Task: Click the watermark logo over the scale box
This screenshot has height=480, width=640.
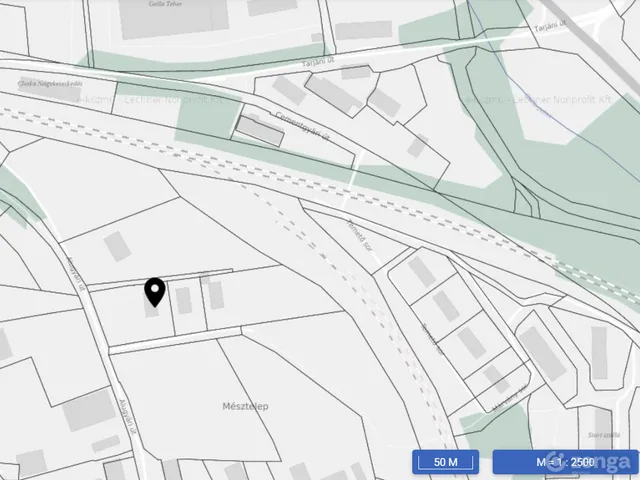Action: 590,462
